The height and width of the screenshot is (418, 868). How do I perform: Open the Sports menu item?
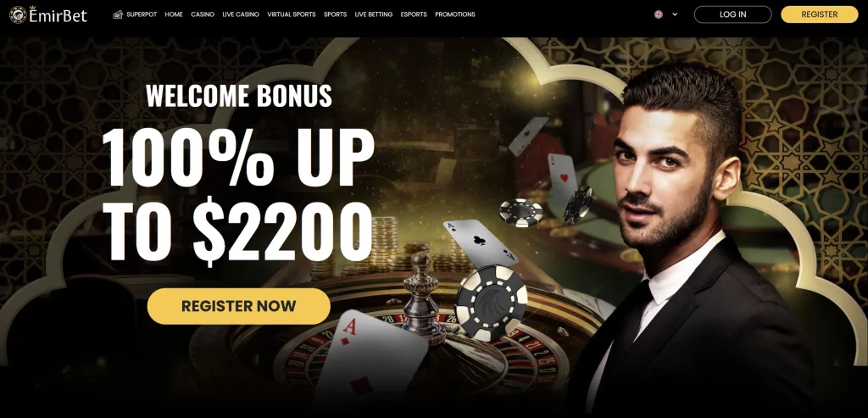tap(335, 14)
